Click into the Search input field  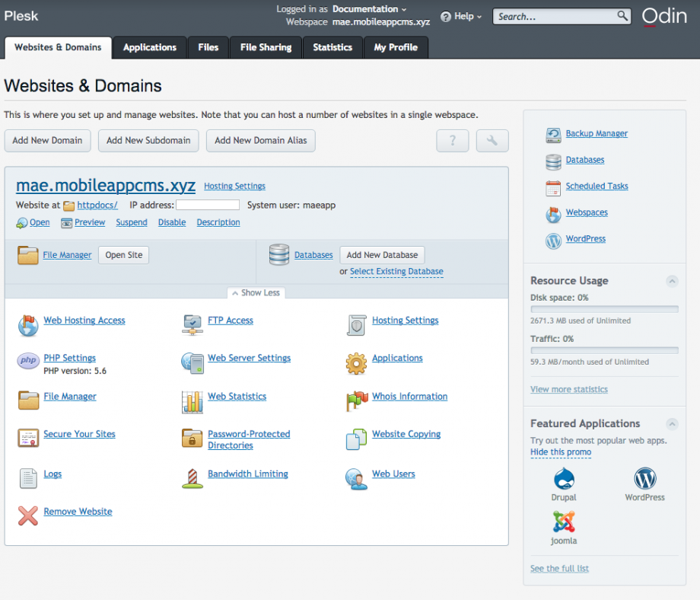[x=555, y=16]
